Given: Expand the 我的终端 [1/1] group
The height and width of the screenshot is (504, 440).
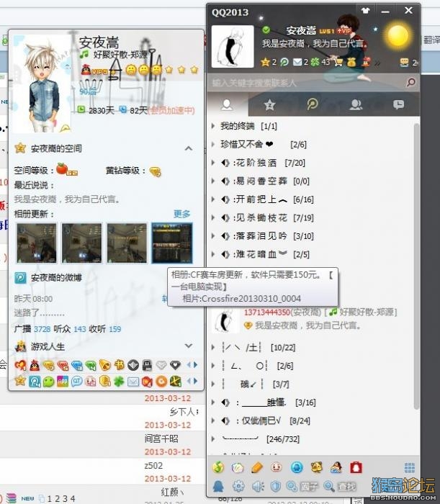Looking at the screenshot, I should (212, 126).
